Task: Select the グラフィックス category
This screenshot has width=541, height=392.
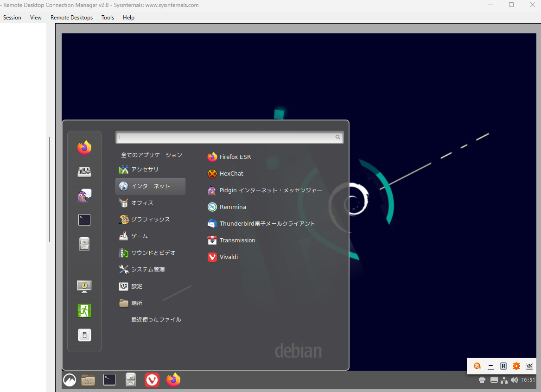Action: 150,220
